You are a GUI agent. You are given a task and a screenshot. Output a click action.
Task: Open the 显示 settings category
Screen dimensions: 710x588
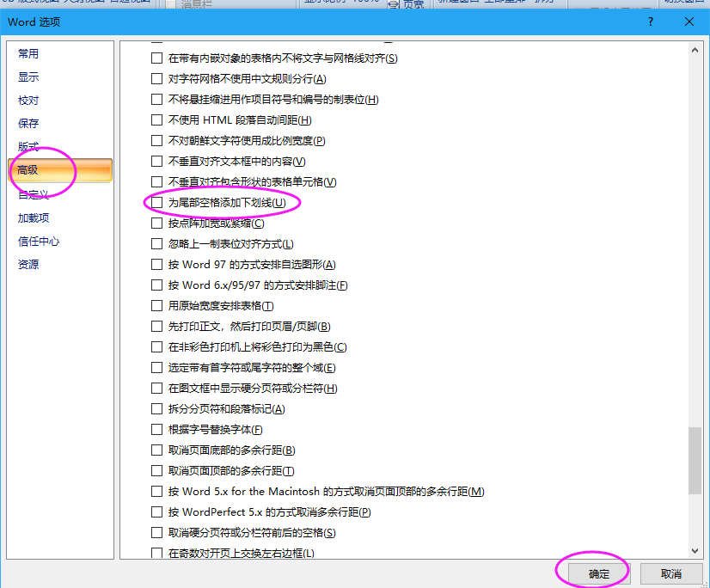coord(28,77)
